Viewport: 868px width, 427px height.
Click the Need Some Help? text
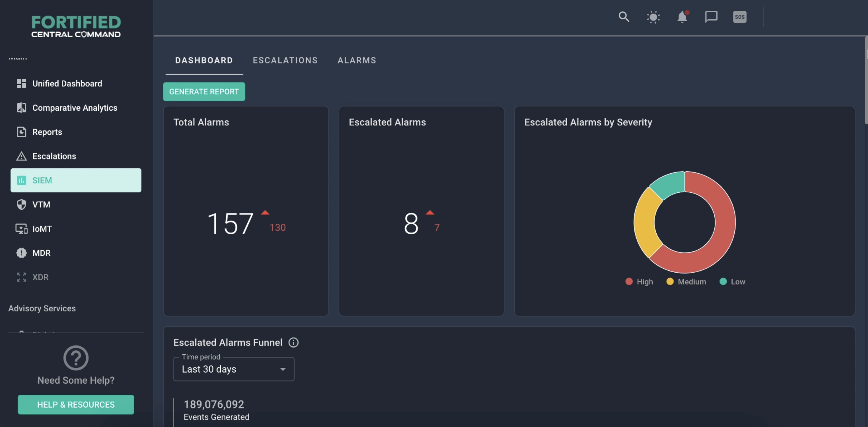(x=76, y=380)
